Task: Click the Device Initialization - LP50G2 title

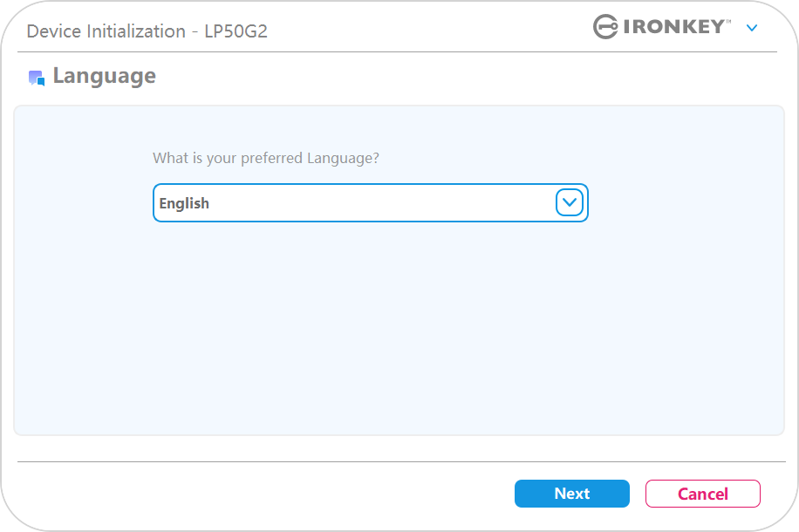Action: coord(147,31)
